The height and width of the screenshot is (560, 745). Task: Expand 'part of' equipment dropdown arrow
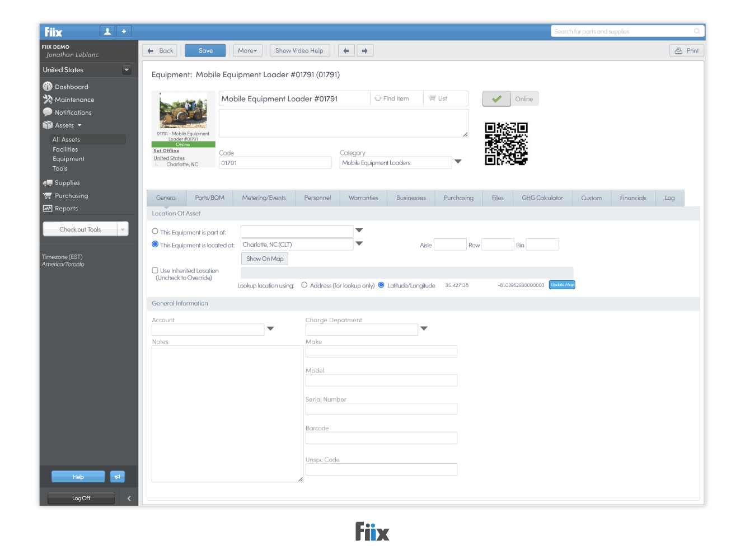coord(359,230)
